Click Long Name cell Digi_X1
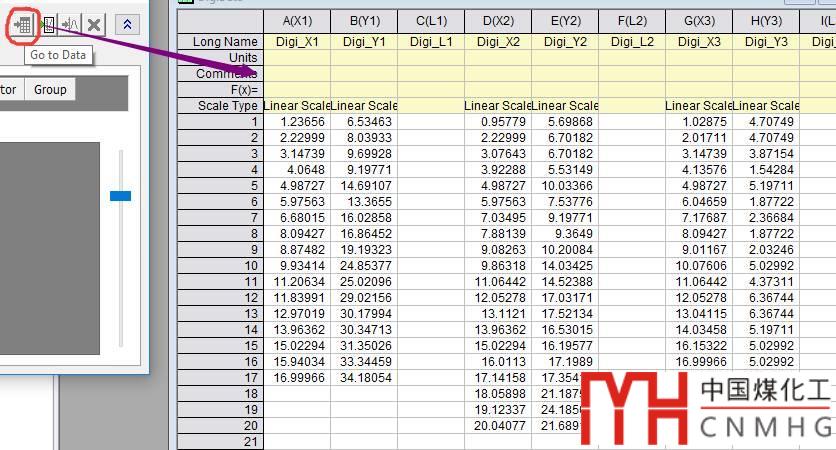The image size is (836, 450). [298, 42]
